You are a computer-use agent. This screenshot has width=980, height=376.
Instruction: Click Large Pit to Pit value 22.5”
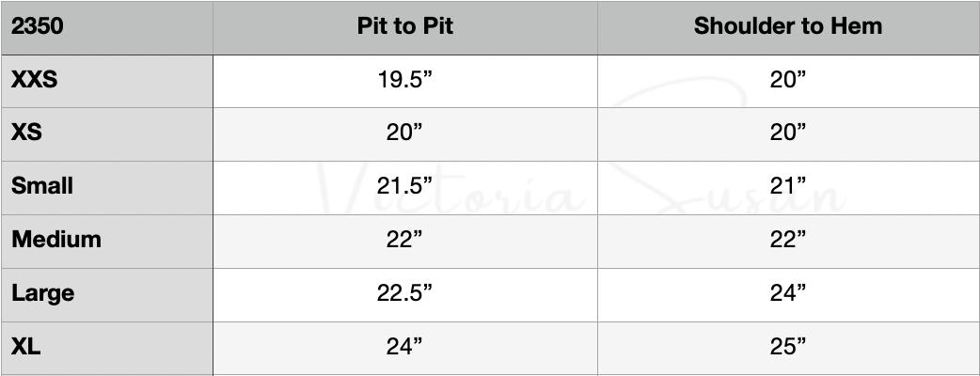(405, 293)
